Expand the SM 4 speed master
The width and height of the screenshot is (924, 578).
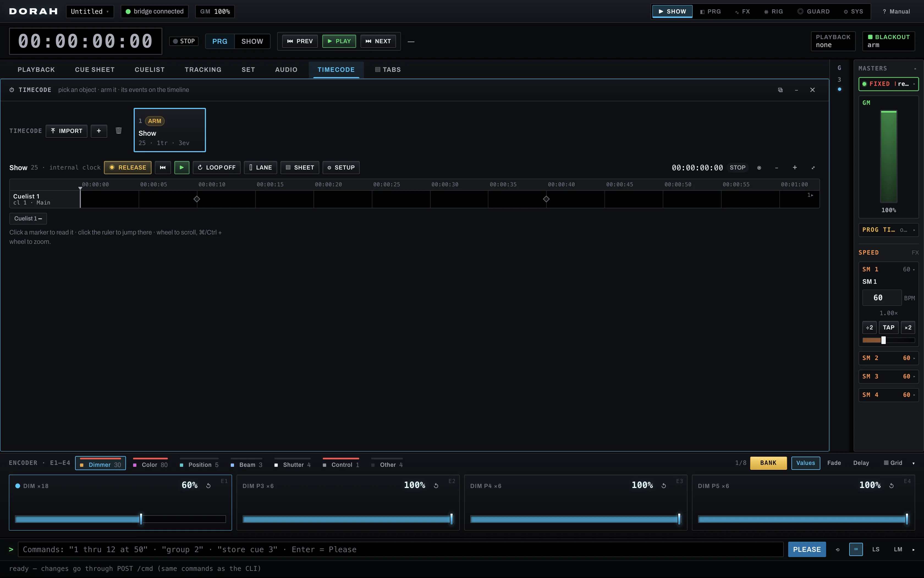pos(889,395)
